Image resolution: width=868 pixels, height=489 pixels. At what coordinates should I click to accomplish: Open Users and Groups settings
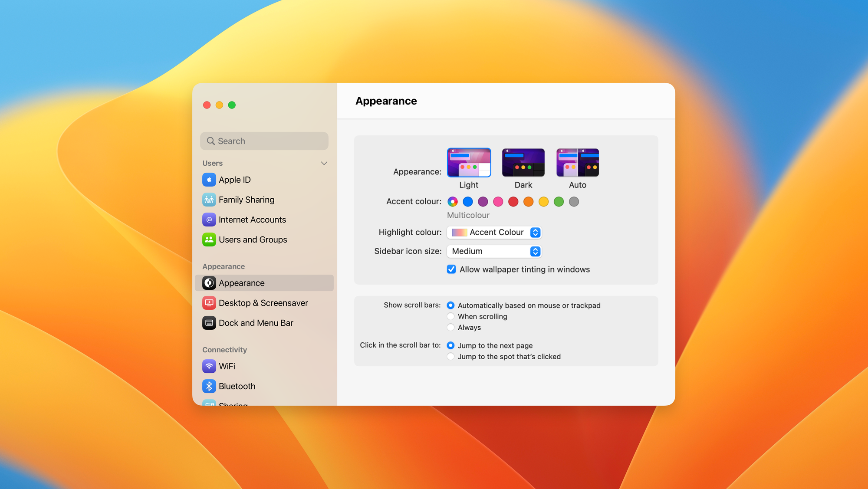point(252,239)
